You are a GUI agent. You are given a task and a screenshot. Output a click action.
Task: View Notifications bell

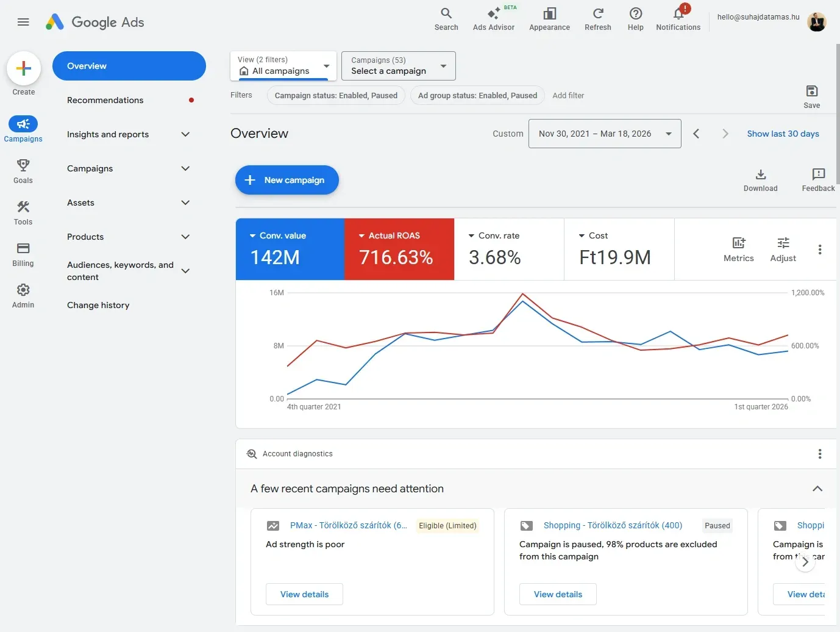[678, 20]
